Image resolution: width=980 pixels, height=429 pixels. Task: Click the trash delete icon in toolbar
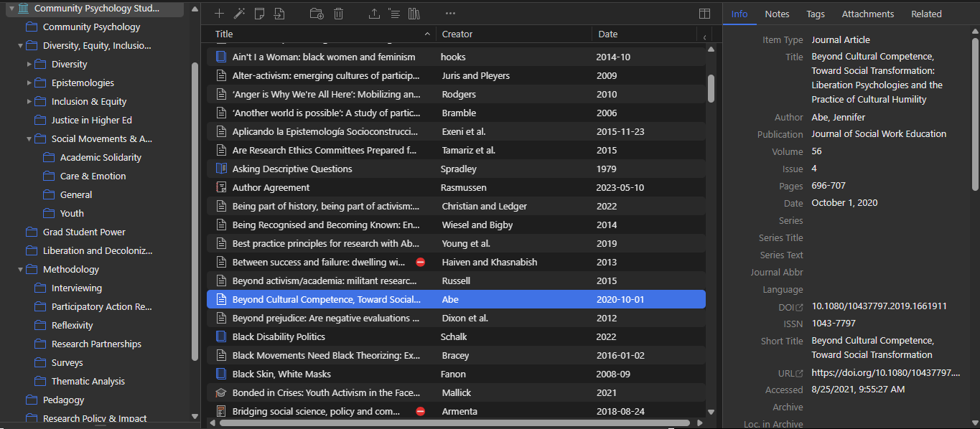tap(338, 14)
